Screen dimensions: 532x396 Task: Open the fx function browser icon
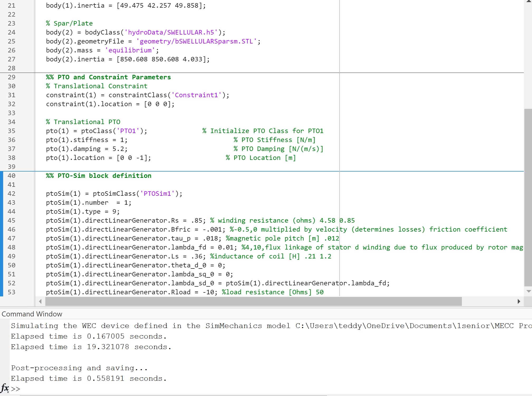pos(4,388)
